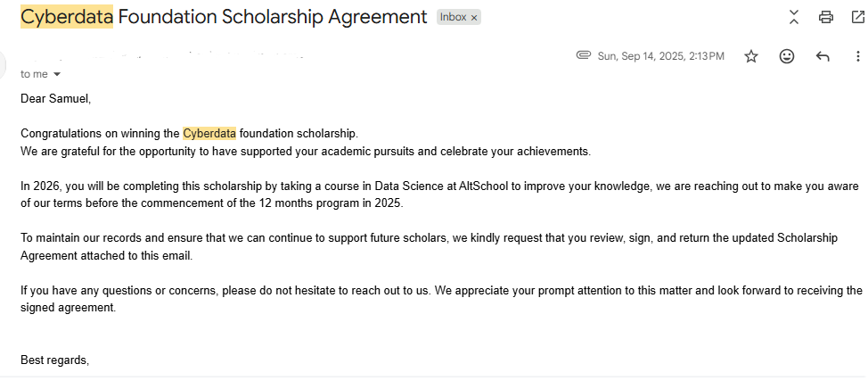Screen dimensions: 868x389
Task: Open the three-dot more options menu
Action: coord(857,56)
